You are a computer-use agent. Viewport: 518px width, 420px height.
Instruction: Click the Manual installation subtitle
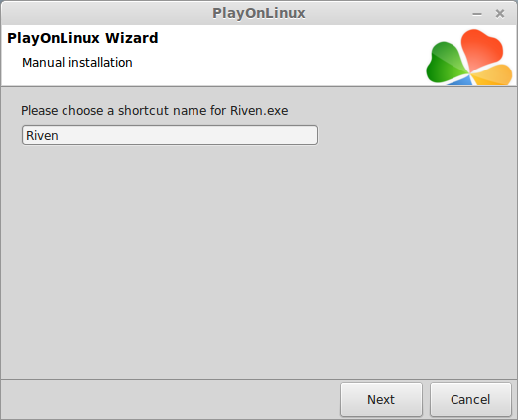77,63
